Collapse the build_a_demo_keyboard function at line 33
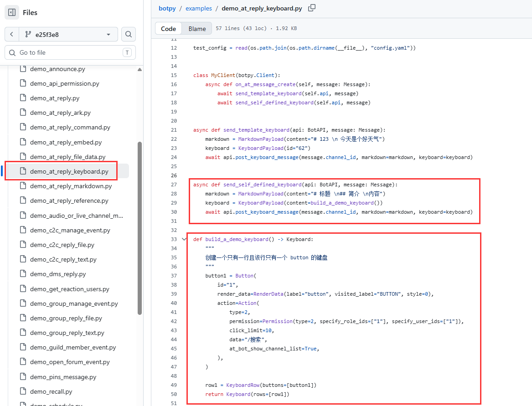The height and width of the screenshot is (406, 532). point(184,239)
